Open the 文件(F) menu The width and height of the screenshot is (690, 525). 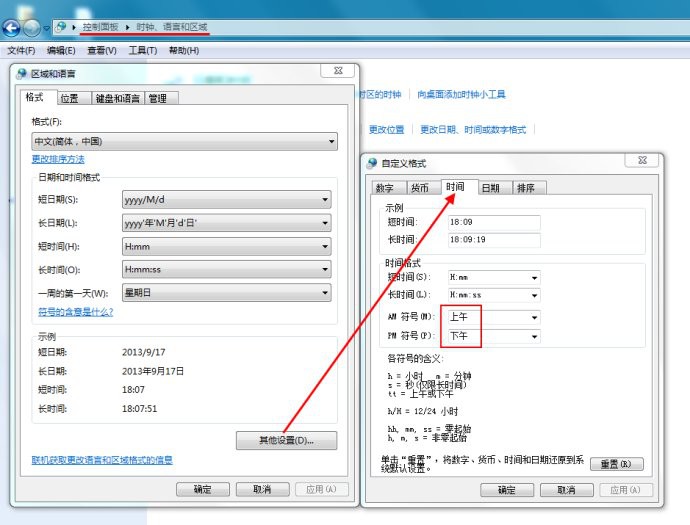pyautogui.click(x=21, y=50)
